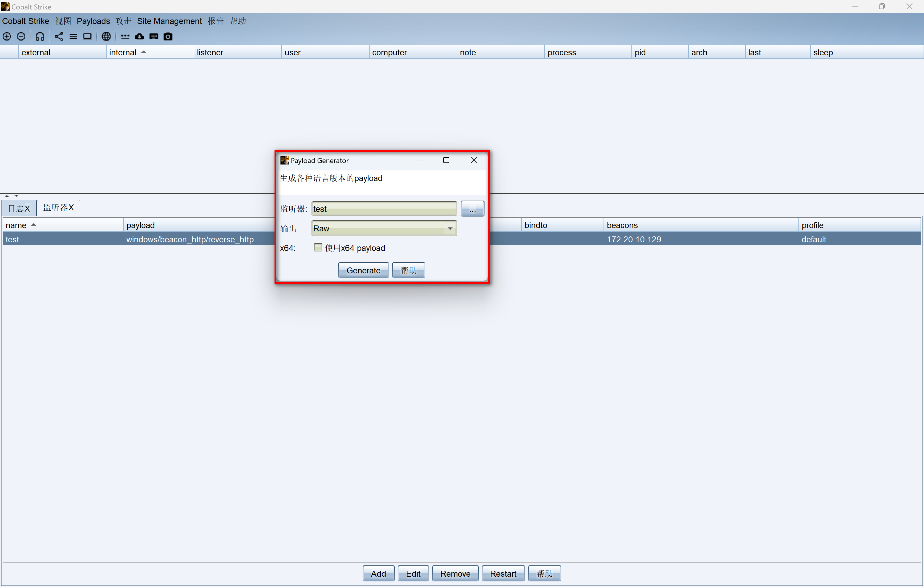Enable the 使用x64 payload checkbox
The image size is (924, 587).
tap(318, 248)
